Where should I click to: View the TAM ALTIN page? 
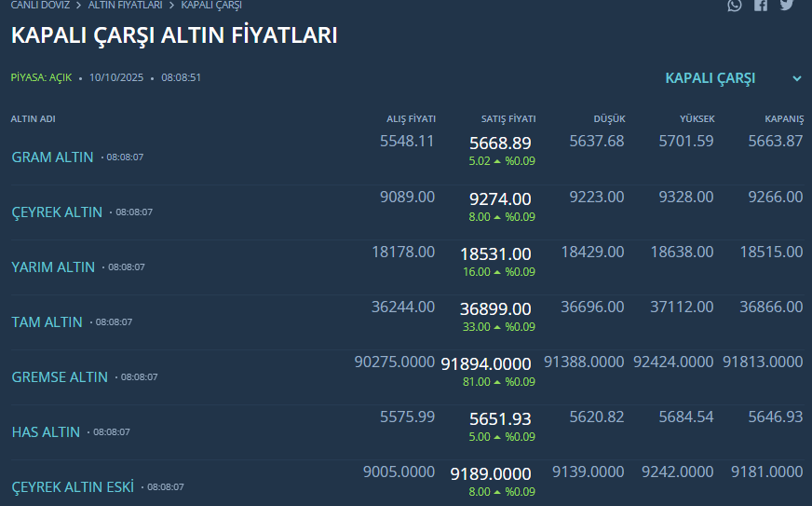[47, 322]
